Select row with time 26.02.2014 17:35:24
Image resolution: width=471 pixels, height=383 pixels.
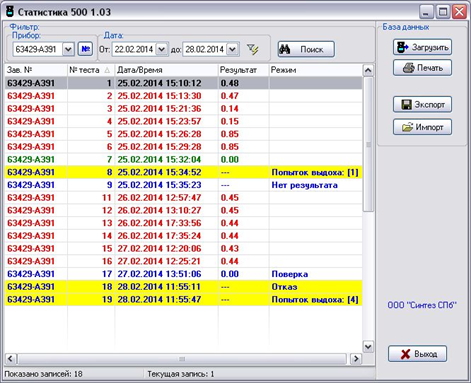click(183, 235)
